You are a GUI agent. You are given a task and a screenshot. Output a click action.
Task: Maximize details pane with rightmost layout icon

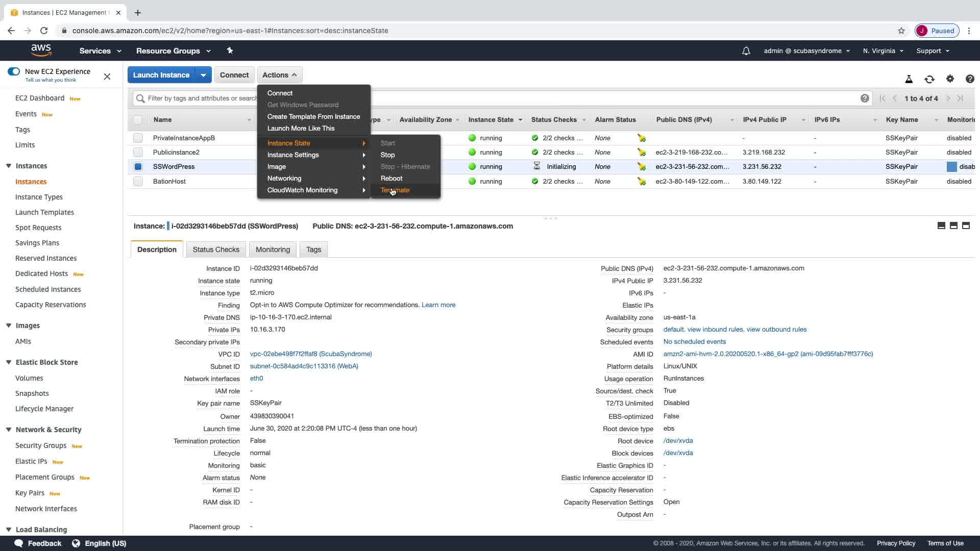point(966,226)
